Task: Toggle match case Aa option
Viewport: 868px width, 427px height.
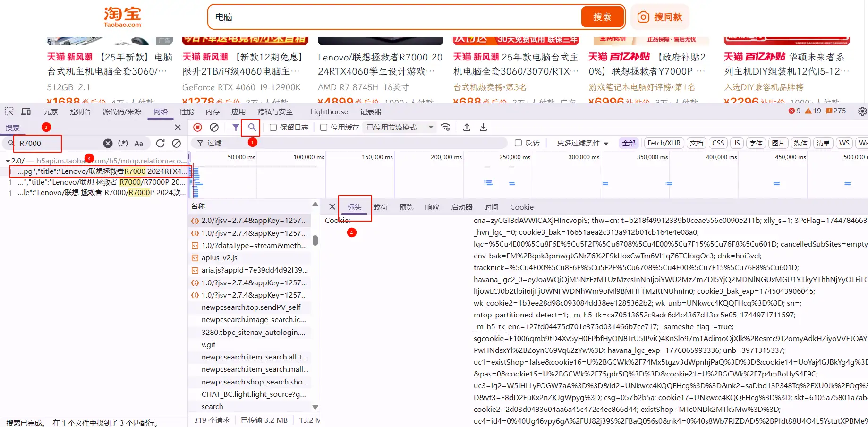Action: pyautogui.click(x=139, y=143)
